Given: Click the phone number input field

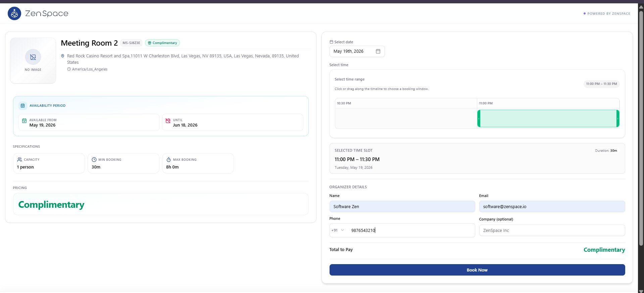Looking at the screenshot, I should [x=411, y=230].
